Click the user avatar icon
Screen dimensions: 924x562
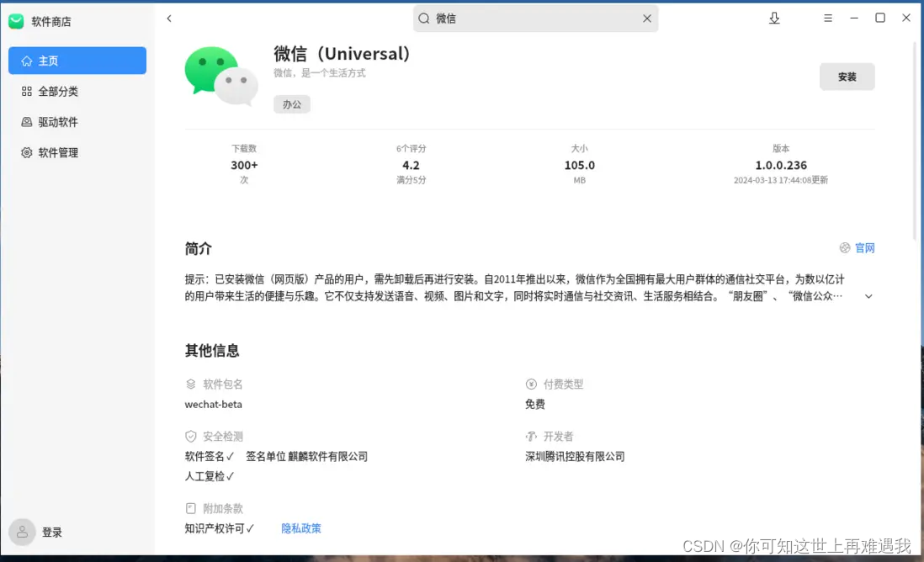[23, 532]
